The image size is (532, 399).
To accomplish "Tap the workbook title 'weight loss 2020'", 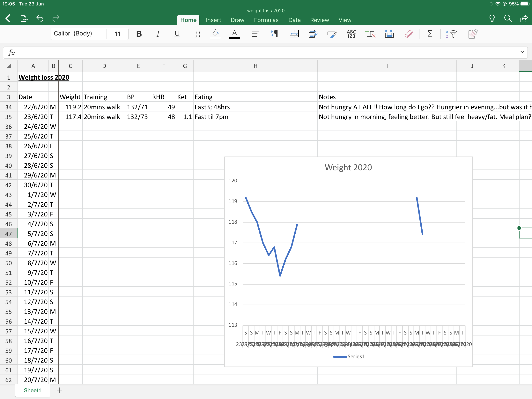I will 266,11.
